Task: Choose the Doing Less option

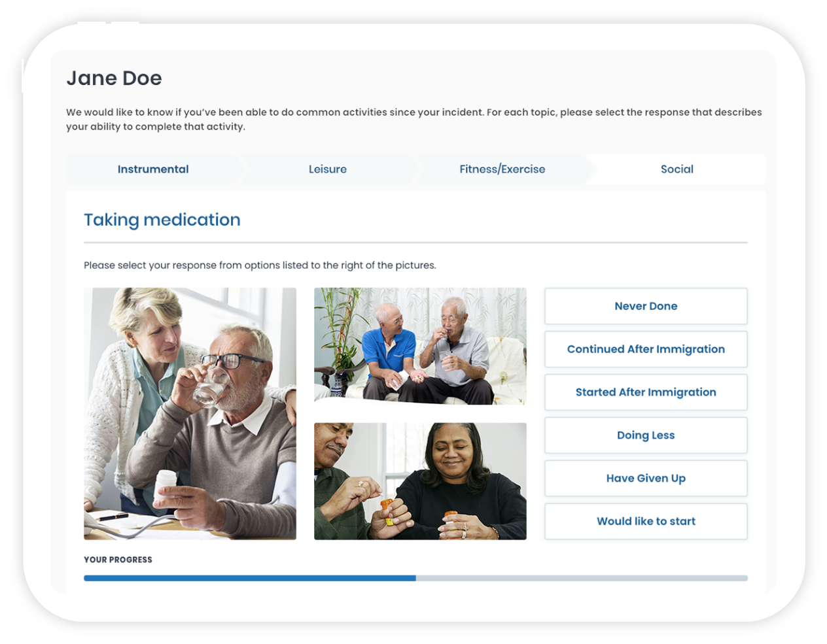Action: (646, 435)
